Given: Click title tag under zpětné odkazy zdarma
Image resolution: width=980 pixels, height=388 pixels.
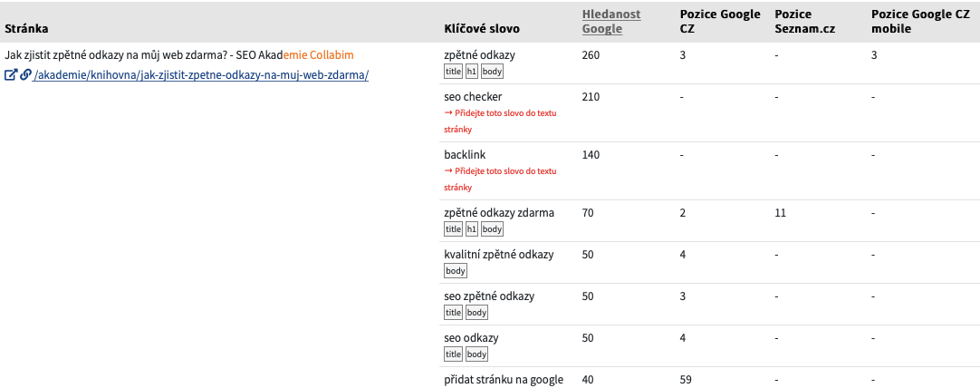Looking at the screenshot, I should click(x=453, y=229).
